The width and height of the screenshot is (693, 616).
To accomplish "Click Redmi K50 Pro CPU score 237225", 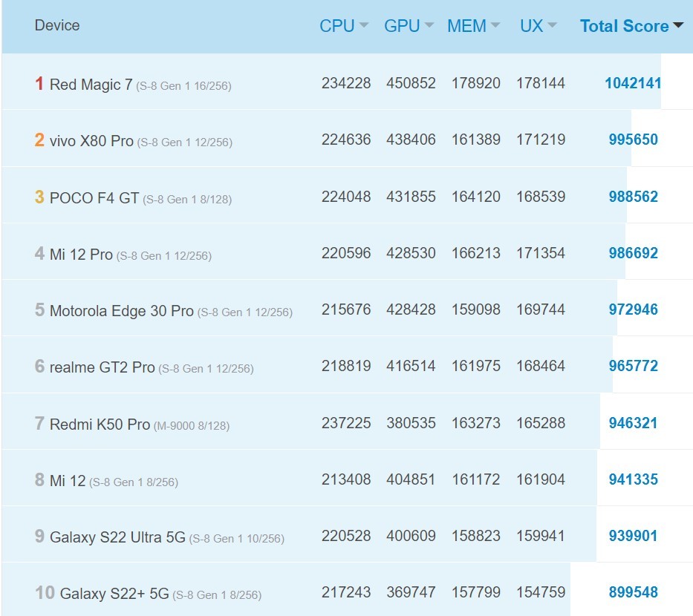I will [346, 423].
